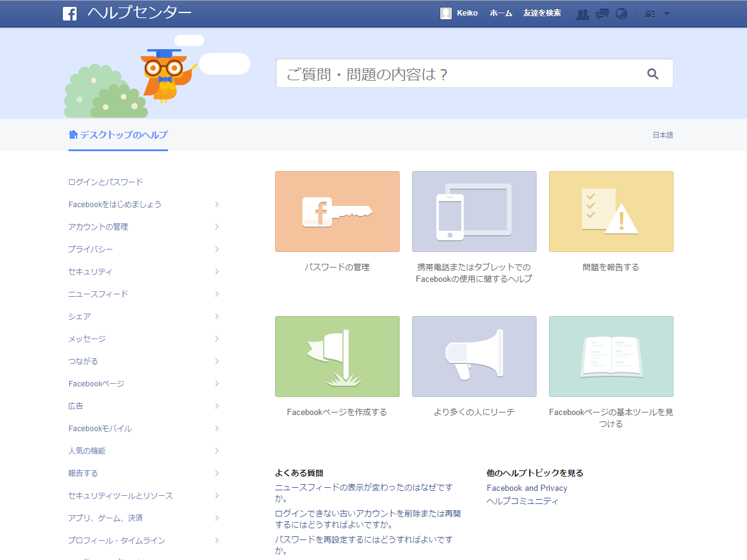Expand the Facebookモバイル chevron
Image resolution: width=747 pixels, height=560 pixels.
click(x=217, y=428)
